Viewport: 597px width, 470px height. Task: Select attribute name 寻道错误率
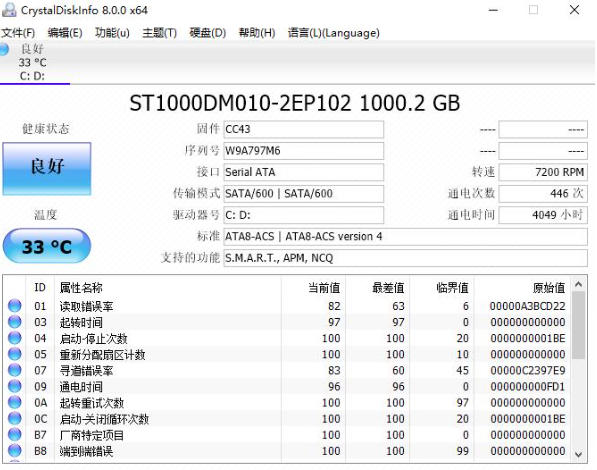pyautogui.click(x=86, y=371)
